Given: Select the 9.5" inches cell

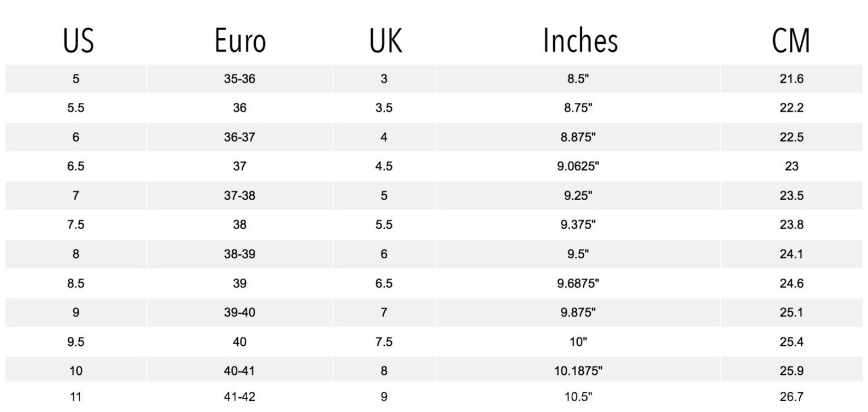Looking at the screenshot, I should click(578, 254).
